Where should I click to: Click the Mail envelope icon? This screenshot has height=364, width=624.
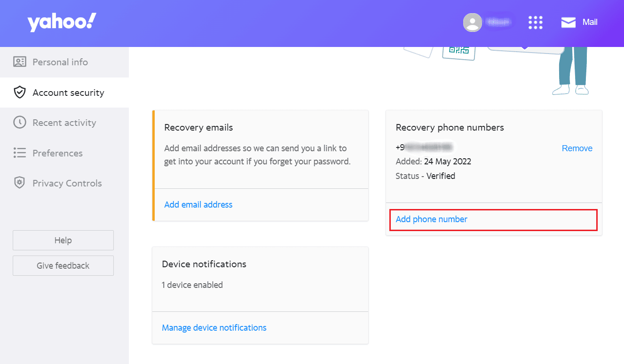(x=568, y=22)
